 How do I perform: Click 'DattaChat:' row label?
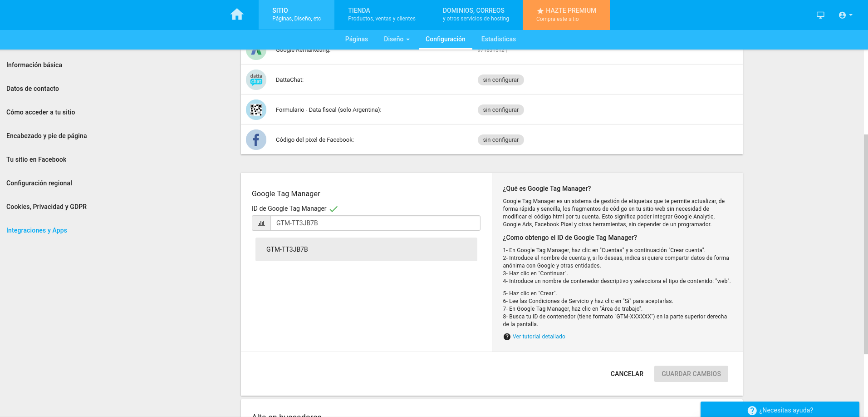[289, 80]
